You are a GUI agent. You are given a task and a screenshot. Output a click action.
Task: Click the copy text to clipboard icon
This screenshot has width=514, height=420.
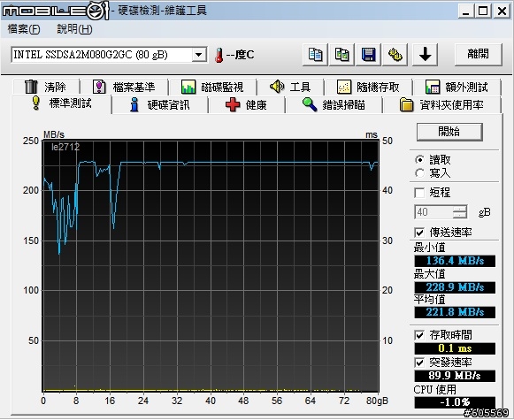(315, 55)
